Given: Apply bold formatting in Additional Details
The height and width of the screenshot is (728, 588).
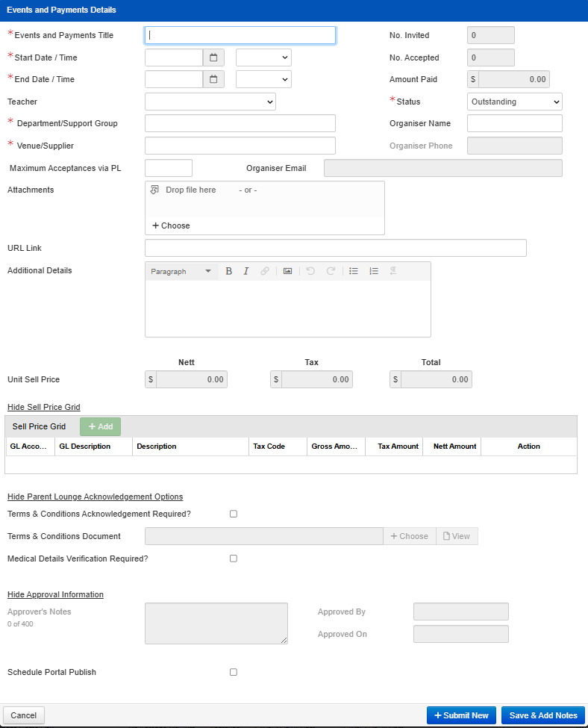Looking at the screenshot, I should (229, 271).
